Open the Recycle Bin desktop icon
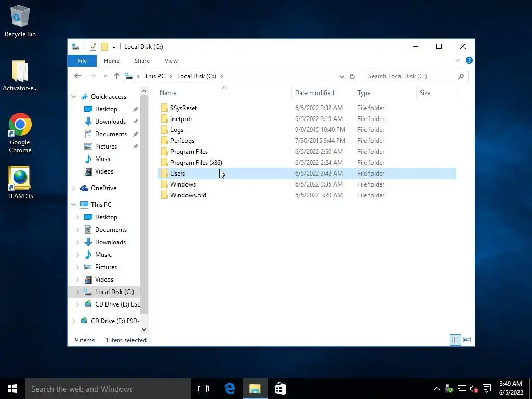The image size is (532, 399). (x=20, y=21)
